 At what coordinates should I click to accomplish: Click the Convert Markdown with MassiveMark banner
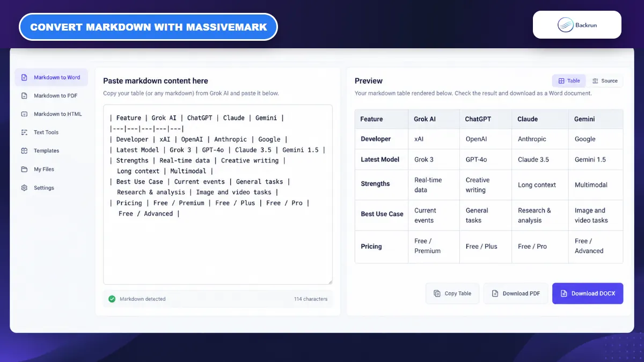tap(148, 27)
